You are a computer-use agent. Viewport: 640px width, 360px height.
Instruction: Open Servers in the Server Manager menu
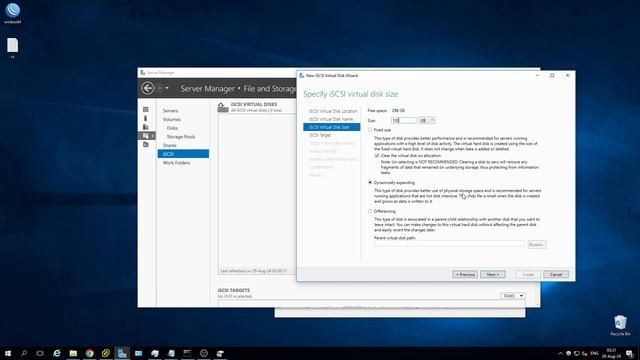(x=170, y=111)
